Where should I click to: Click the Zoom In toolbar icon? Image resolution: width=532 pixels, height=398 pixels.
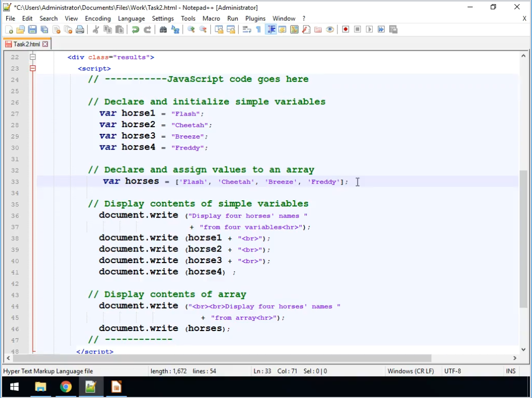[191, 30]
